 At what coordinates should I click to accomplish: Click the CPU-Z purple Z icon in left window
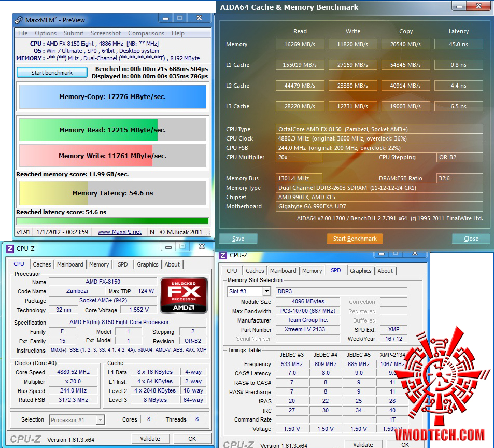point(10,249)
